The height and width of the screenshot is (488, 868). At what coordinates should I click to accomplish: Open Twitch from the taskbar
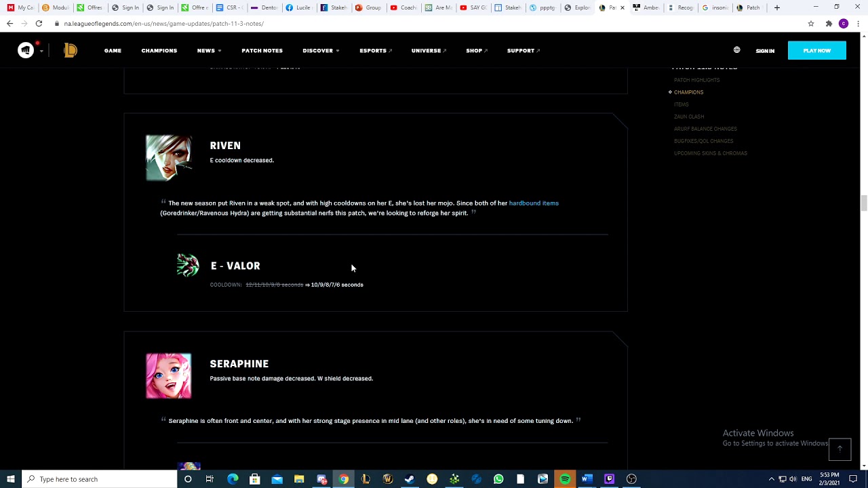click(609, 479)
